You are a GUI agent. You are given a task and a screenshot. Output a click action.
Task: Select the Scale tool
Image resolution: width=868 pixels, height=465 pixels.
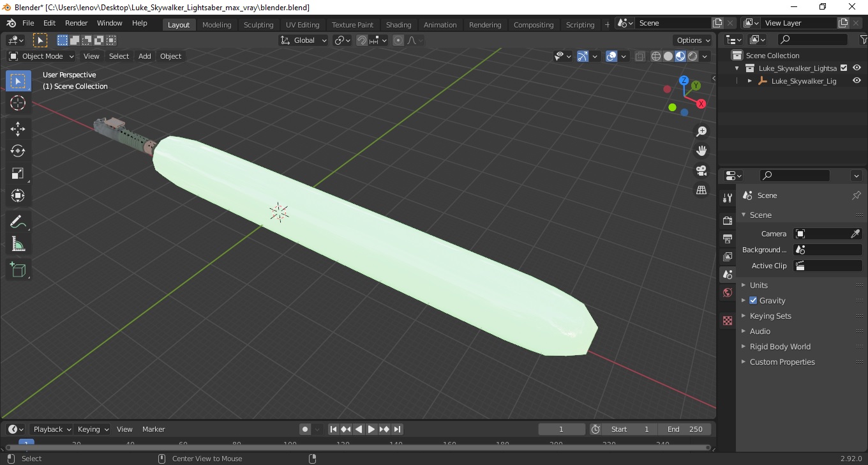click(x=18, y=173)
